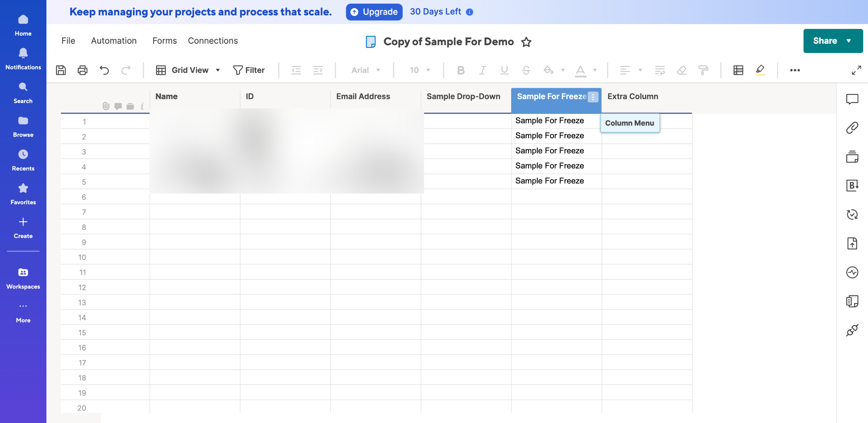Open the Activity Log icon
Screen dimensions: 868x423
coord(852,272)
